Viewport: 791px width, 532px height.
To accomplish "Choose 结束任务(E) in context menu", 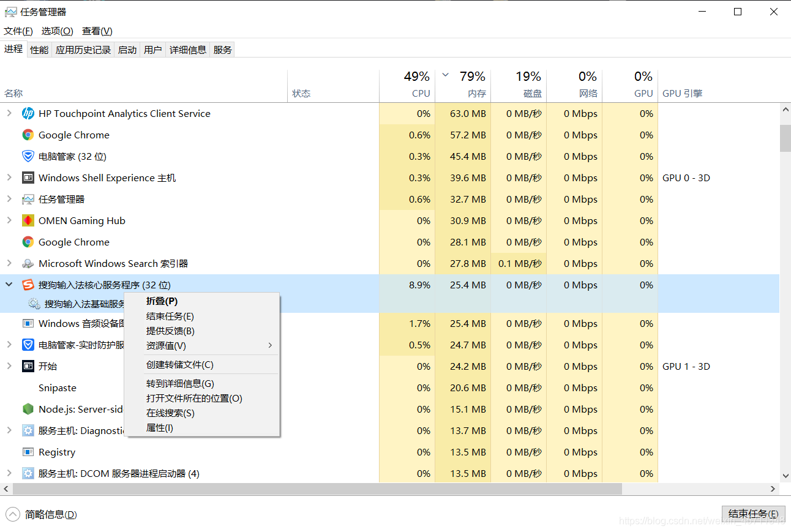I will click(202, 316).
